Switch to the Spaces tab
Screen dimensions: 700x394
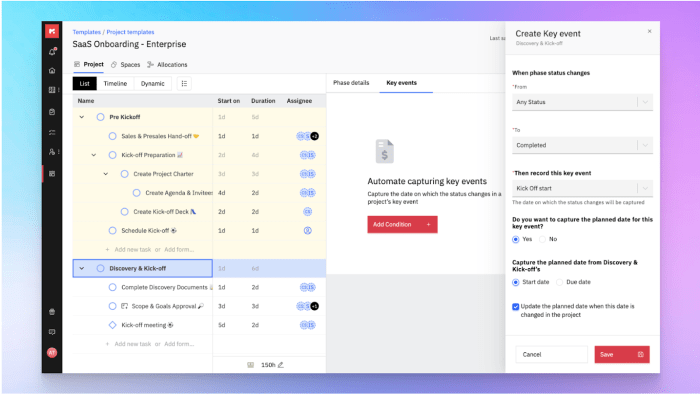[x=125, y=65]
